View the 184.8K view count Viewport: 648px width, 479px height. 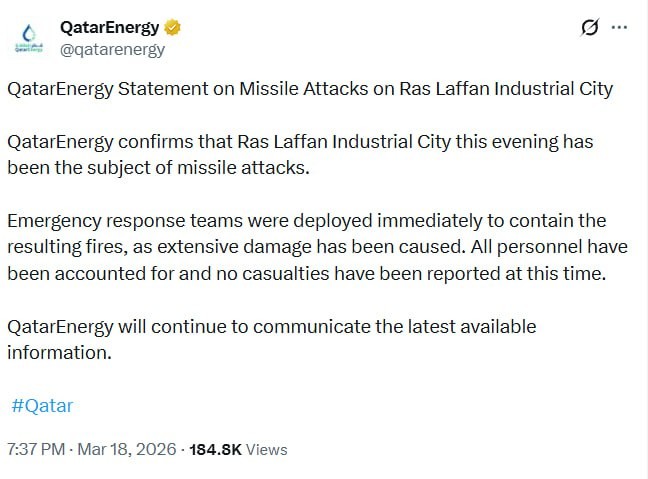[214, 450]
